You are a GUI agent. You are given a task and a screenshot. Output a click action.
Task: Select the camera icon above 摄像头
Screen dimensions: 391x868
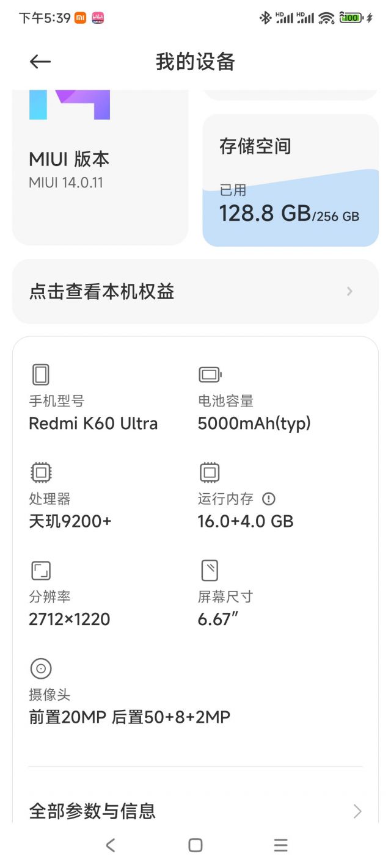[40, 668]
